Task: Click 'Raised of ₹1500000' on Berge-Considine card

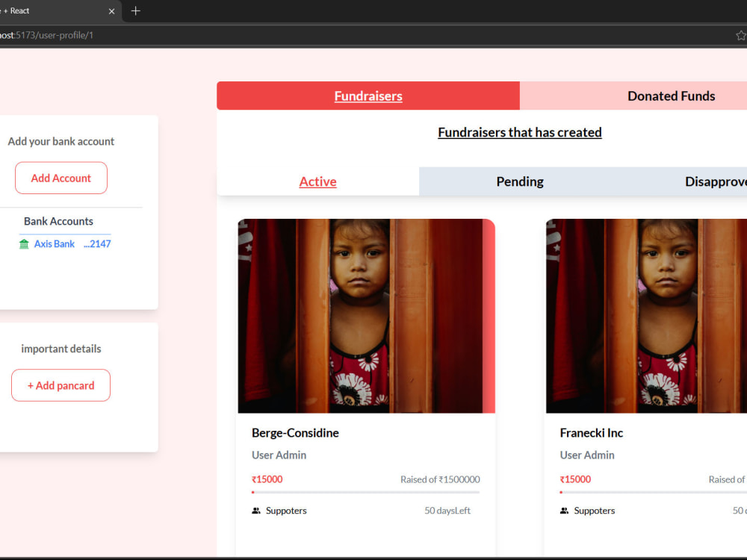Action: 440,479
